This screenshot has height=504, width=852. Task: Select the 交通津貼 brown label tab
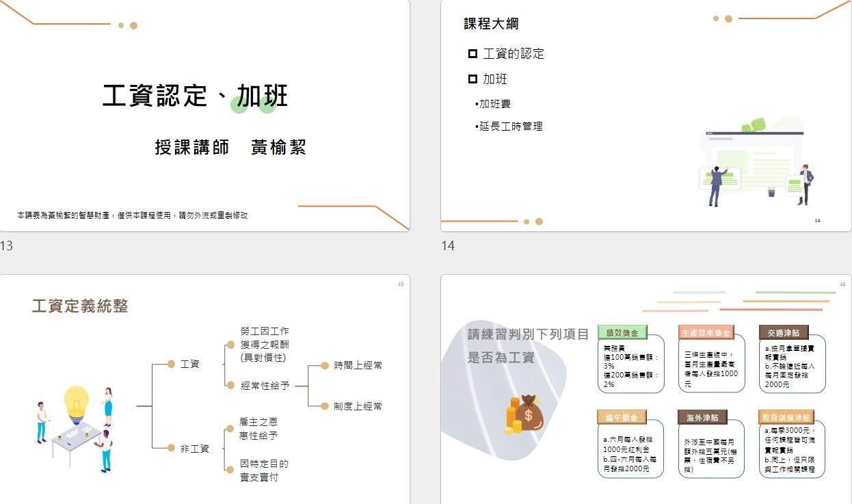click(x=783, y=333)
